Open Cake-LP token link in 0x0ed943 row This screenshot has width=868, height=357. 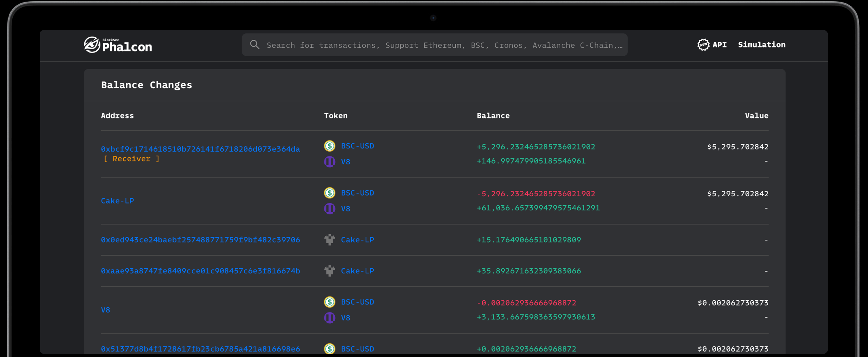357,240
